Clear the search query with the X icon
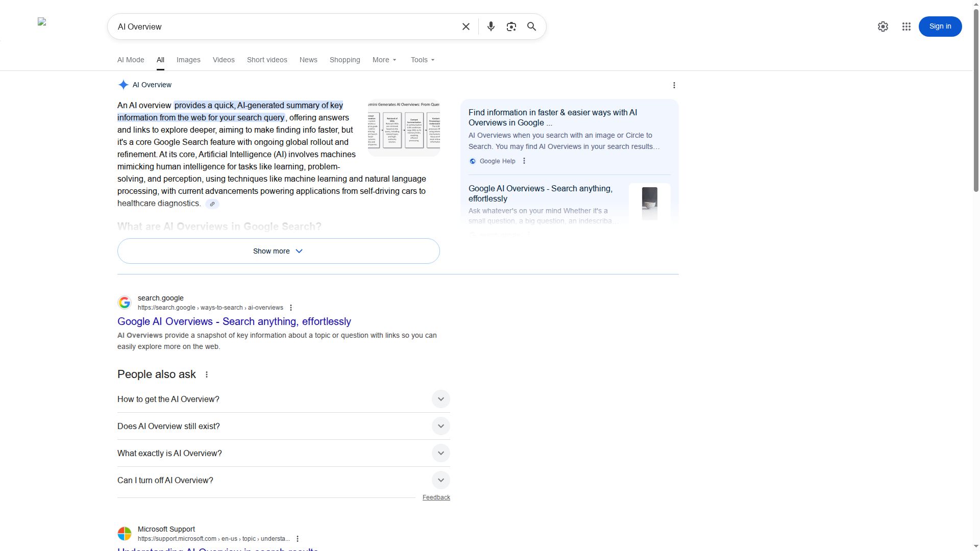This screenshot has width=980, height=551. click(465, 26)
